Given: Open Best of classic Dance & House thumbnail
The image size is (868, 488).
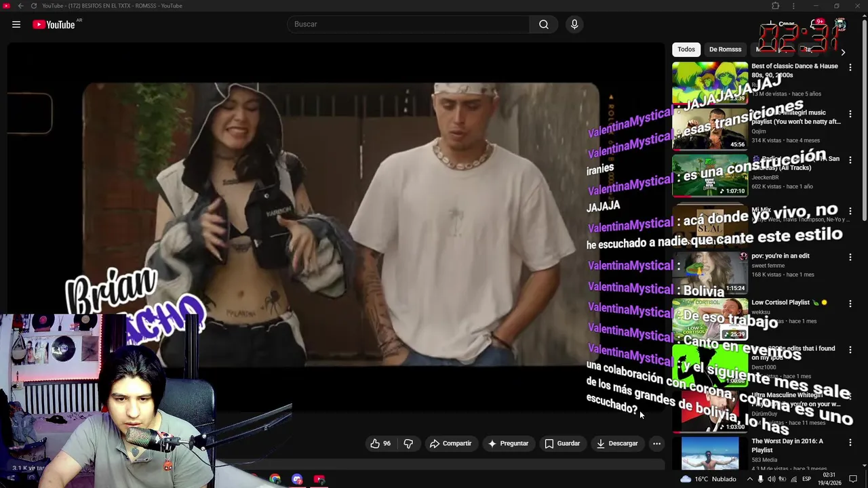Looking at the screenshot, I should click(710, 83).
